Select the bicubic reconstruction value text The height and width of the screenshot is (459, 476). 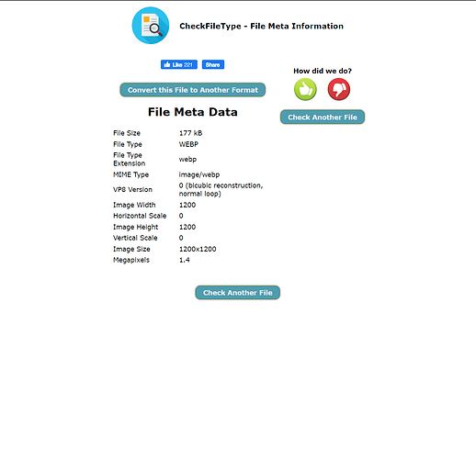tap(221, 190)
